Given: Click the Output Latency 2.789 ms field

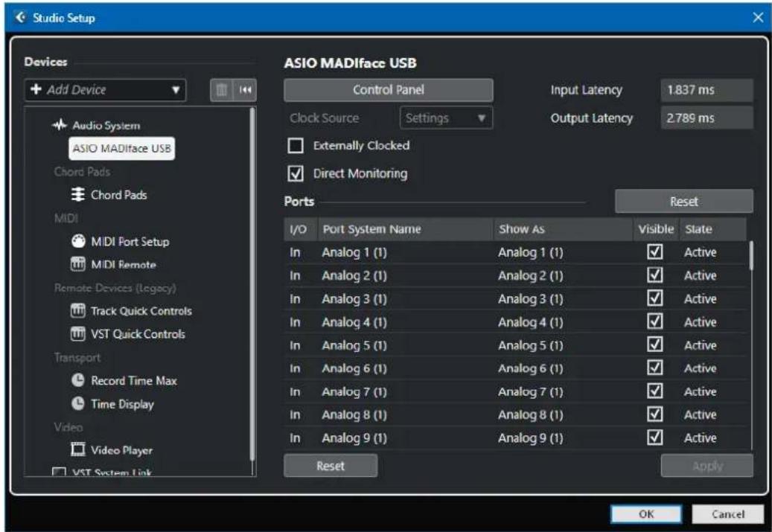Looking at the screenshot, I should 707,118.
